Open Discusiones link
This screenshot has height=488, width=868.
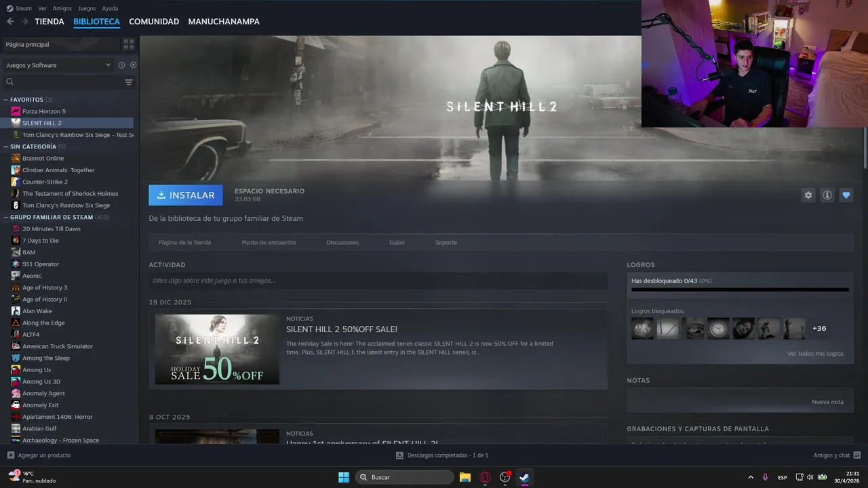point(342,243)
